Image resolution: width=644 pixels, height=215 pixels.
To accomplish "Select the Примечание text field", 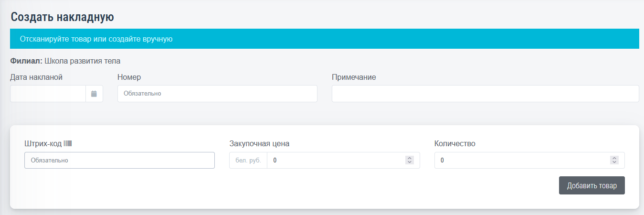I will [x=485, y=94].
